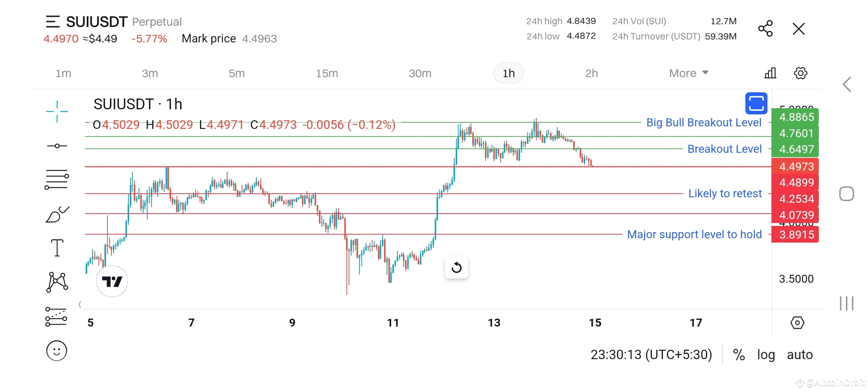This screenshot has height=391, width=868.
Task: Open the emoji sticker tool
Action: click(57, 350)
